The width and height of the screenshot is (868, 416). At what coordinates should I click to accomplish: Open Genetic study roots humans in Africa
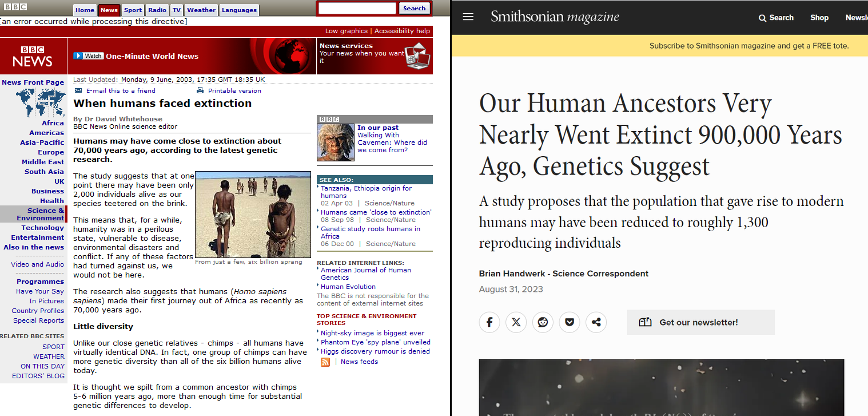pyautogui.click(x=371, y=232)
